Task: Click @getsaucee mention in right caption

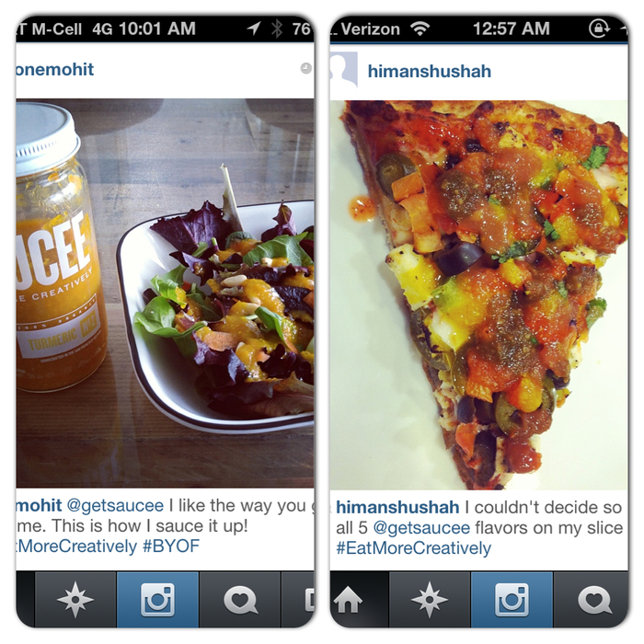Action: coord(421,528)
